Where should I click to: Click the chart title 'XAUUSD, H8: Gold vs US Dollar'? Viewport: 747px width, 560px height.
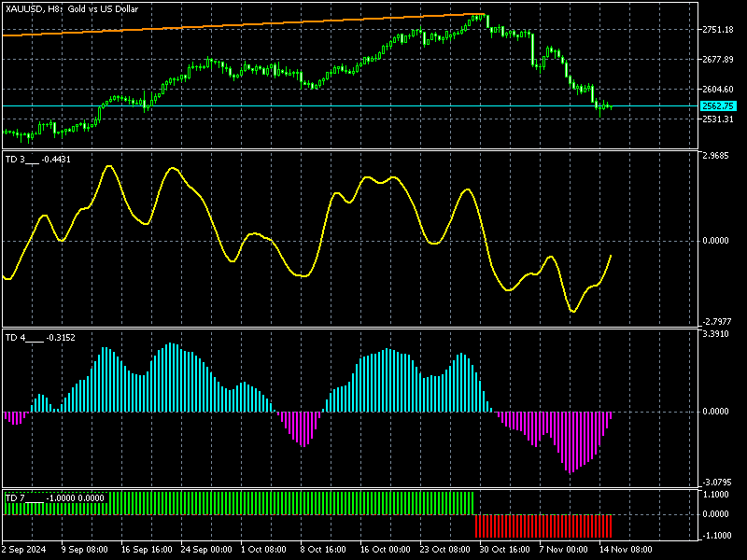pos(72,9)
